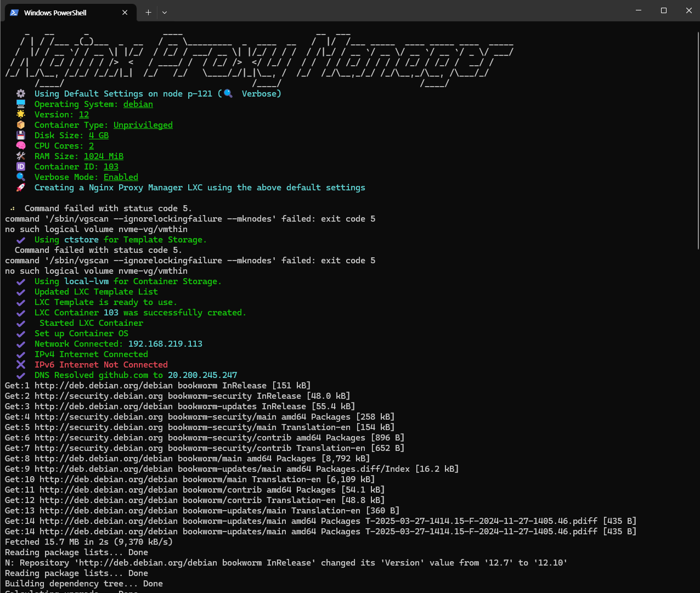Click the magnifier icon beside Verbose Mode
700x593 pixels.
click(x=21, y=177)
